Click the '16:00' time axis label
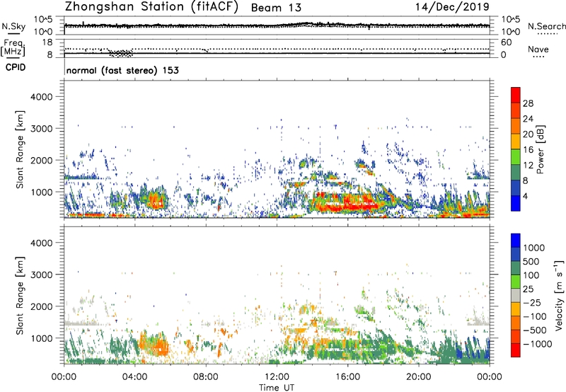This screenshot has width=566, height=392. pyautogui.click(x=347, y=377)
